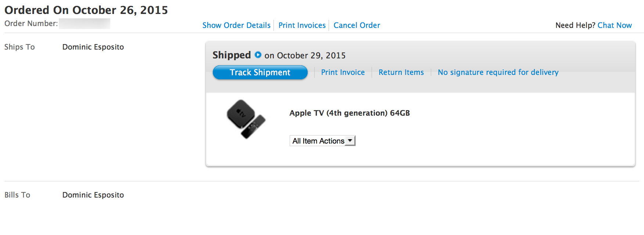Click the blurred Order Number field

(x=85, y=23)
